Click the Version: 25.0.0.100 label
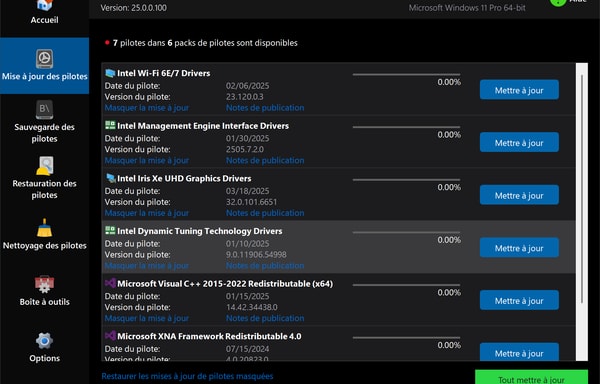Image resolution: width=600 pixels, height=384 pixels. pyautogui.click(x=134, y=8)
